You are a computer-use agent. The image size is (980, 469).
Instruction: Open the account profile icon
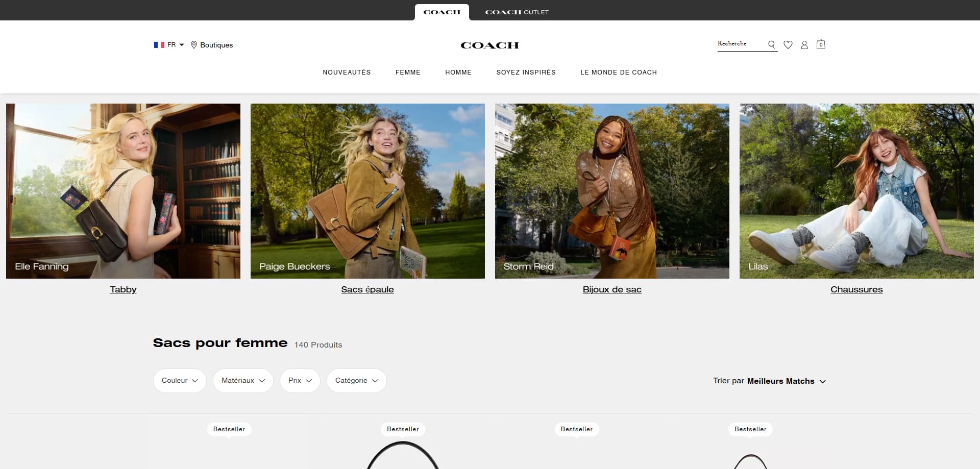[804, 45]
